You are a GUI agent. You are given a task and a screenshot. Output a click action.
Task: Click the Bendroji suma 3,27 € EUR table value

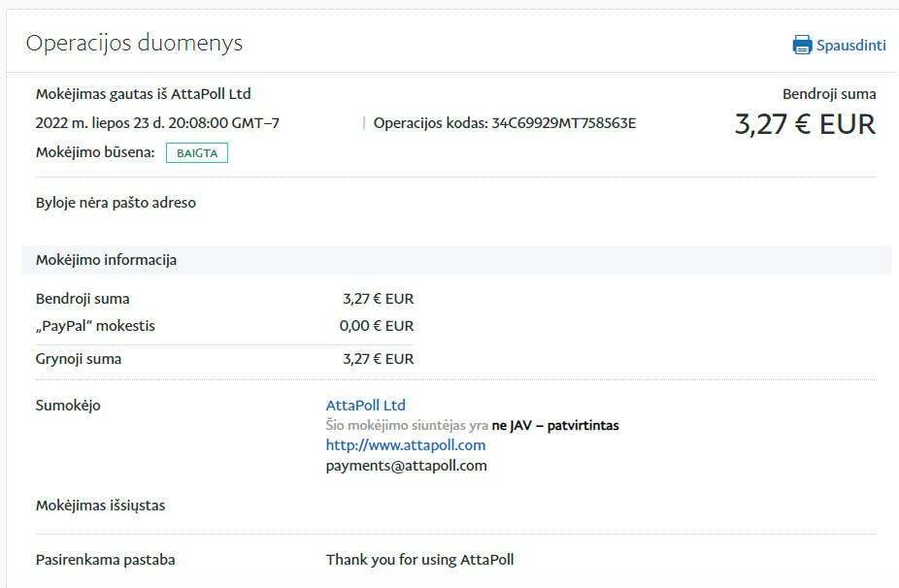(x=378, y=299)
